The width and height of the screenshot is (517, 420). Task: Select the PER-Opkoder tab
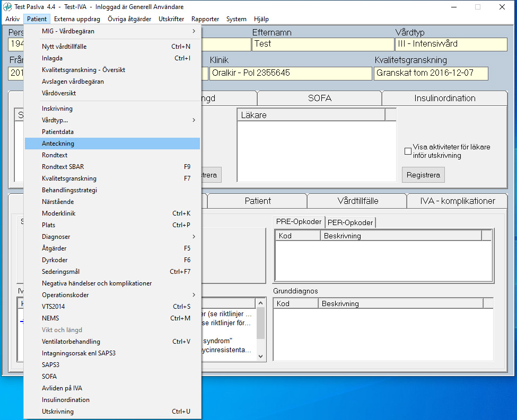click(350, 222)
